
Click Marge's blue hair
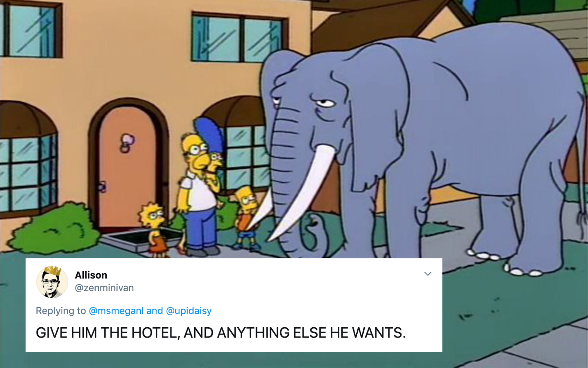(x=210, y=134)
